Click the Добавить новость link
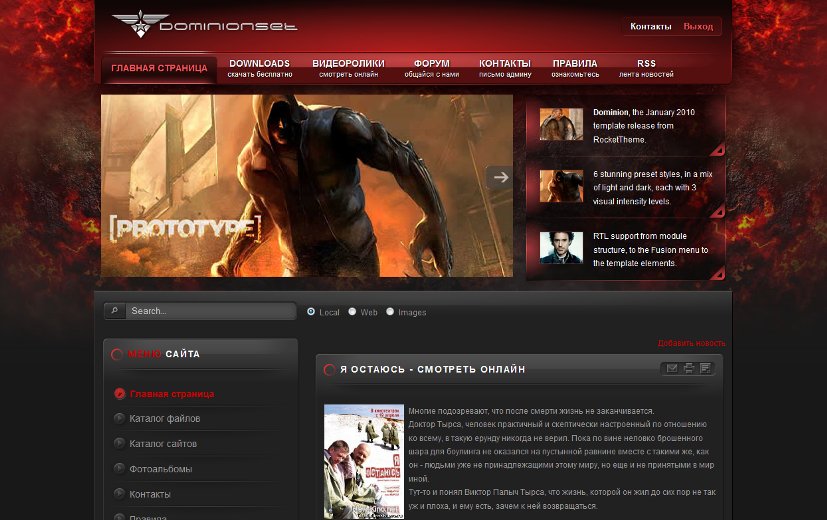The width and height of the screenshot is (827, 520). [x=691, y=343]
